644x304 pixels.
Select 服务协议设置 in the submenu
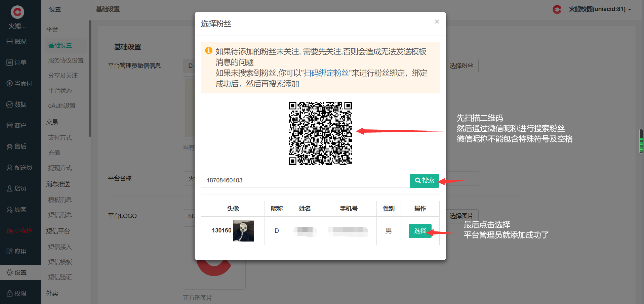point(66,60)
